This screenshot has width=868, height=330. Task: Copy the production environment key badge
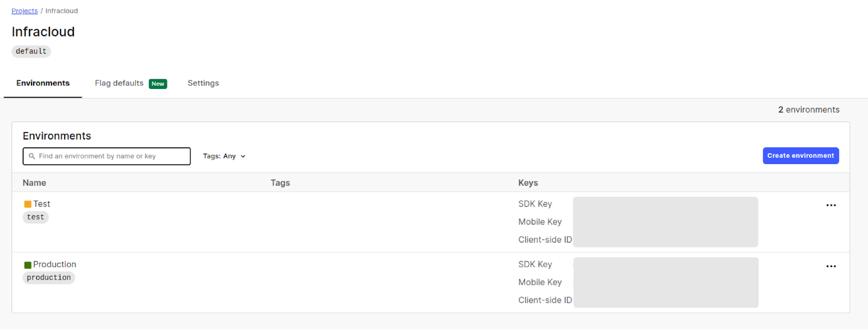[49, 278]
